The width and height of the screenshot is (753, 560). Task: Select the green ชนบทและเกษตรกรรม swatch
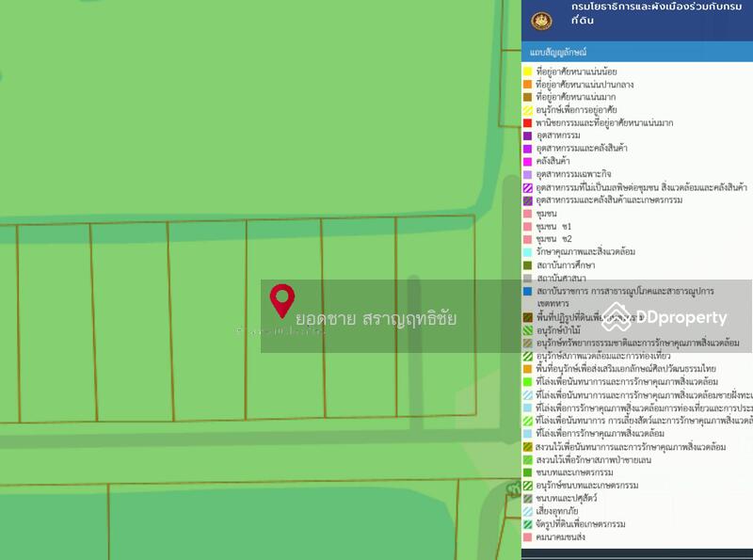[527, 472]
